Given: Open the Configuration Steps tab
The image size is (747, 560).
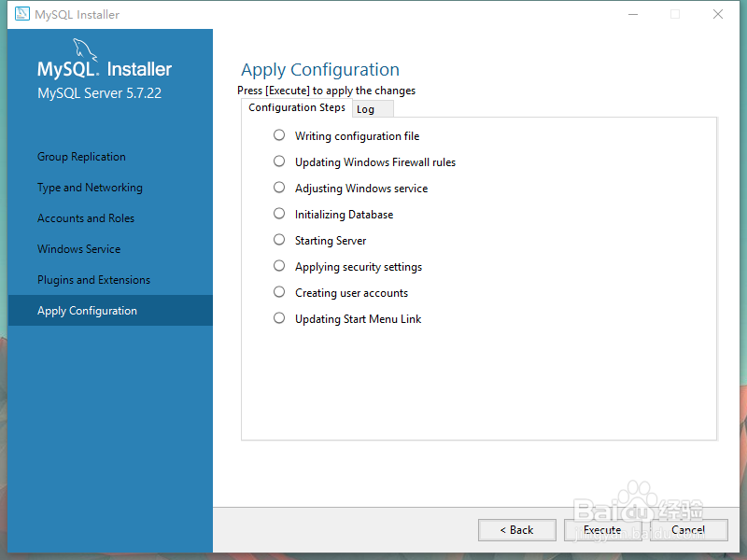Looking at the screenshot, I should 297,107.
